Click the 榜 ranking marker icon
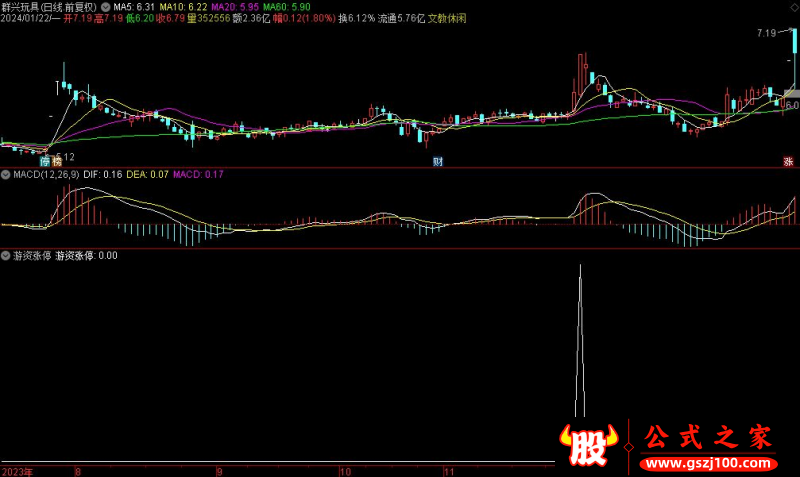This screenshot has height=477, width=800. (x=57, y=161)
